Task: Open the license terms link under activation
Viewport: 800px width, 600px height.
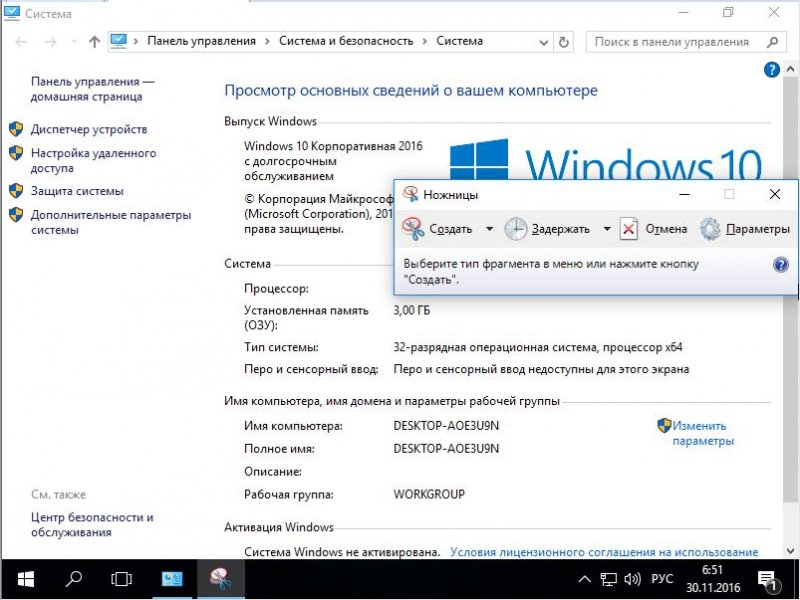Action: 604,552
